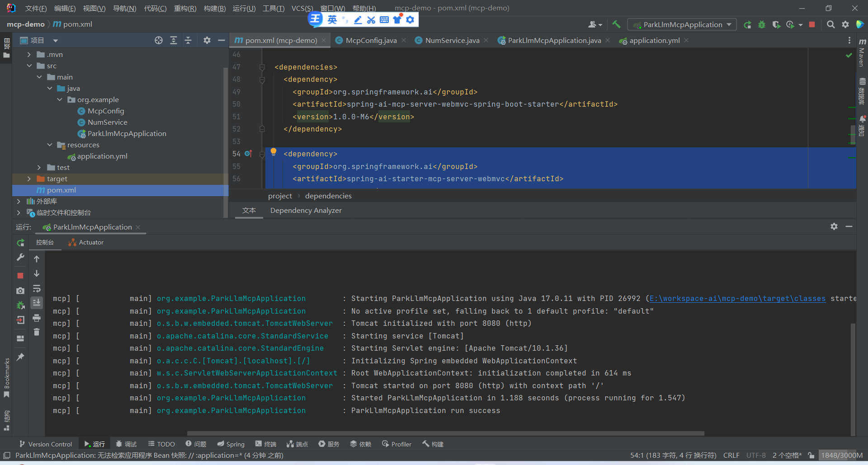This screenshot has width=868, height=465.
Task: Stop the running application from the top toolbar
Action: click(x=812, y=25)
